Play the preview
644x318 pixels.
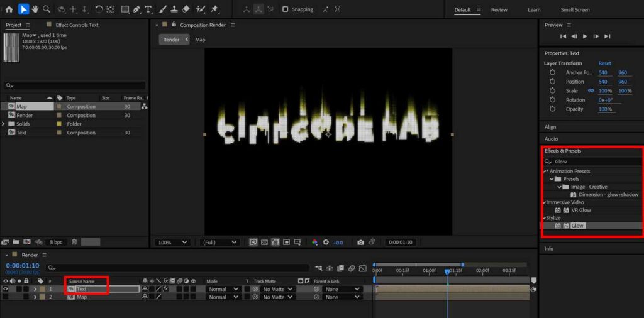585,36
